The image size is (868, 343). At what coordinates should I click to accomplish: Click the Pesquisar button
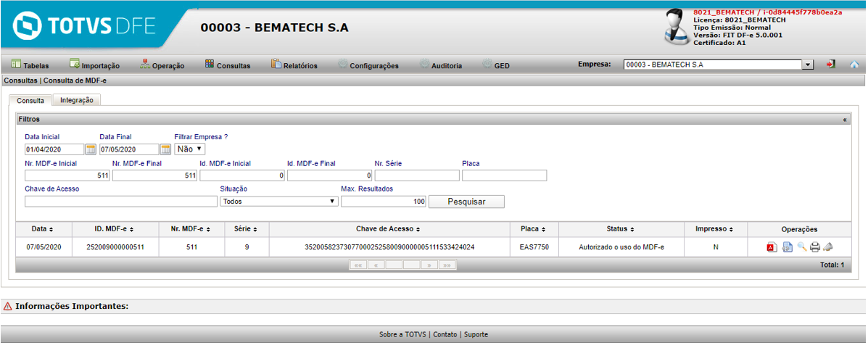(x=467, y=202)
